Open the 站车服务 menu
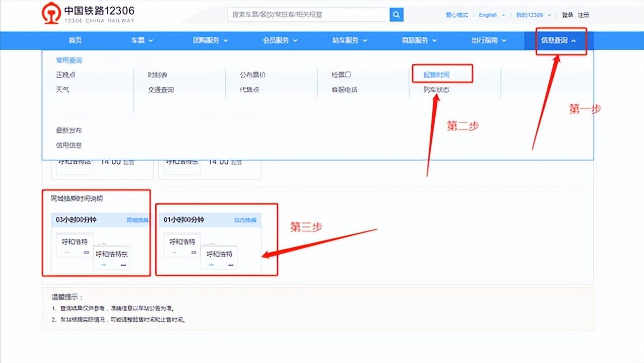 (346, 40)
